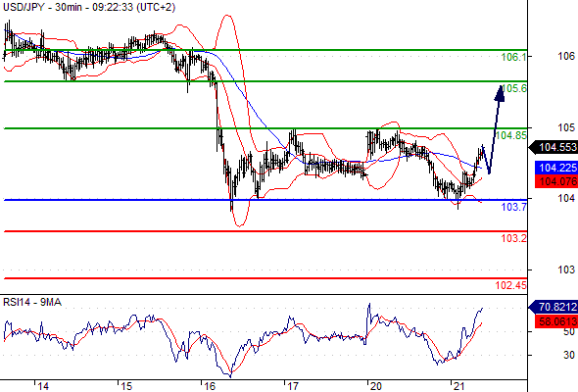Click the 103 price axis tick label
The width and height of the screenshot is (578, 392).
click(566, 269)
